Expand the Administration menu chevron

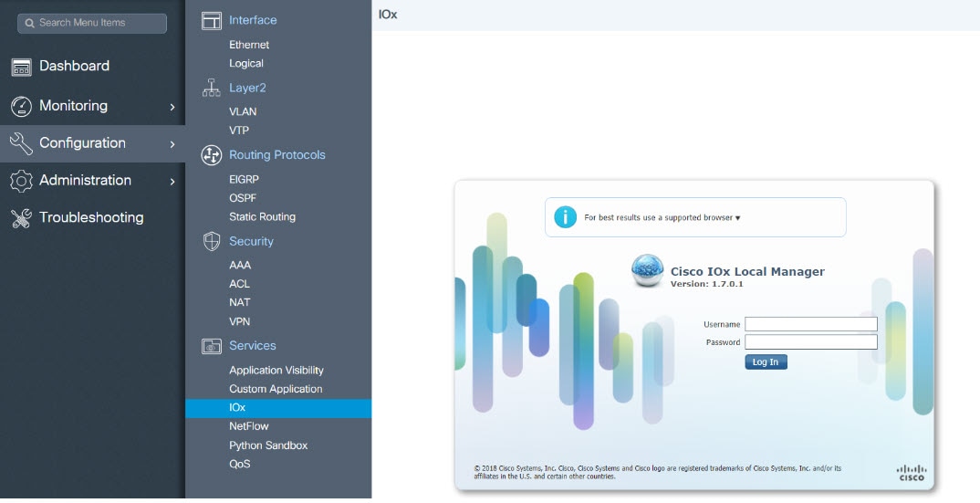coord(172,182)
